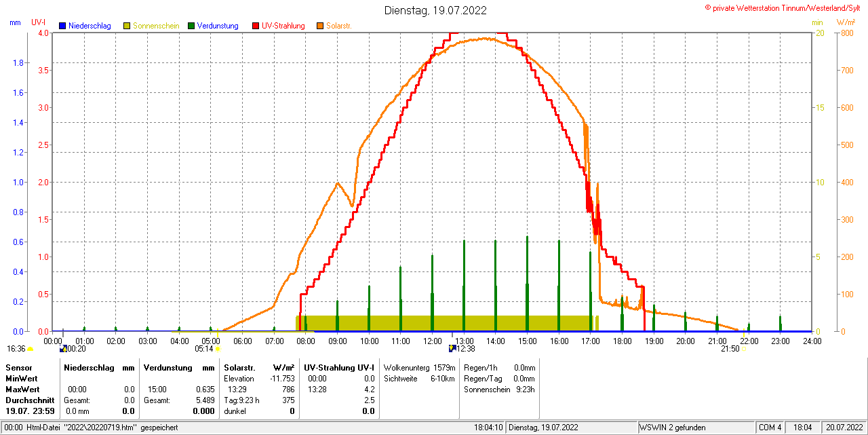Screen dimensions: 868x435
Task: Click the UV-Strahlung UV-I table header
Action: [x=339, y=367]
